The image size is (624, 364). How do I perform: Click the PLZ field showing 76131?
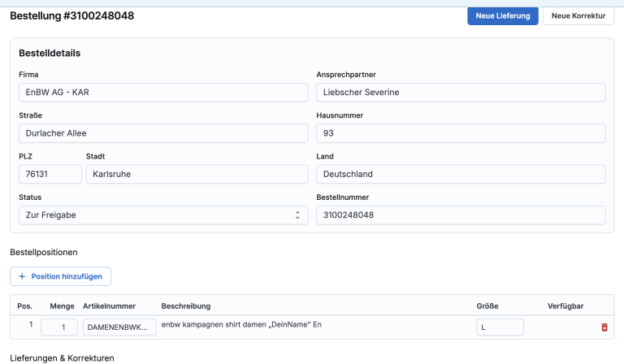[x=50, y=174]
